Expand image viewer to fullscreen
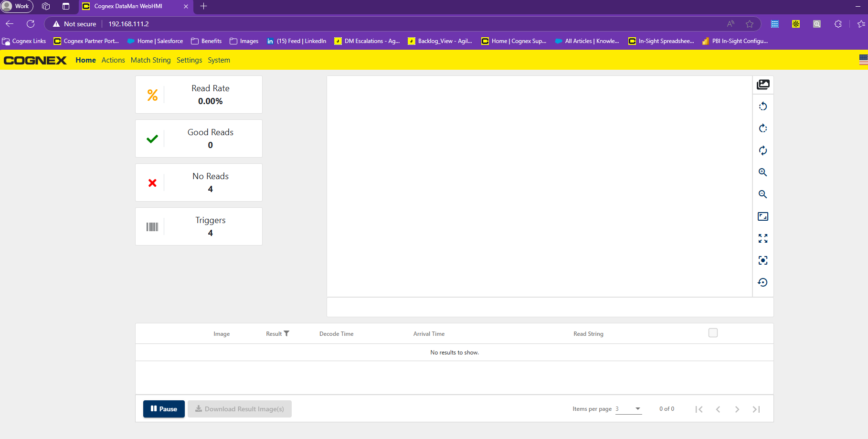Viewport: 868px width, 439px height. tap(763, 238)
